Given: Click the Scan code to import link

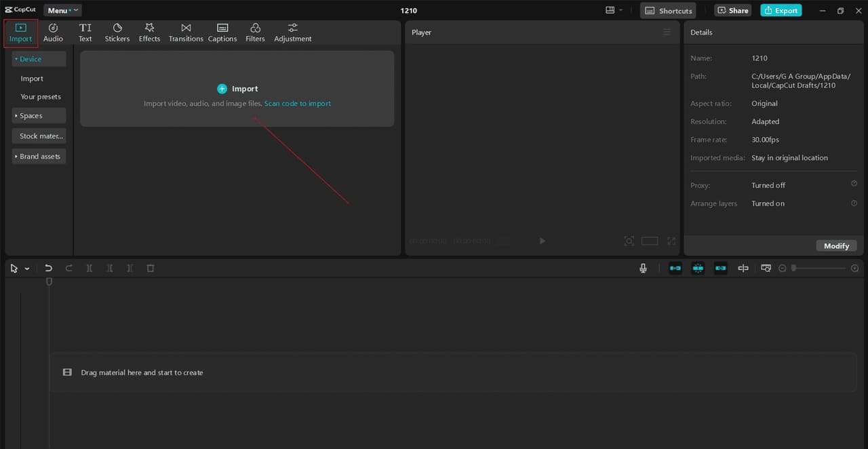Looking at the screenshot, I should pyautogui.click(x=297, y=103).
